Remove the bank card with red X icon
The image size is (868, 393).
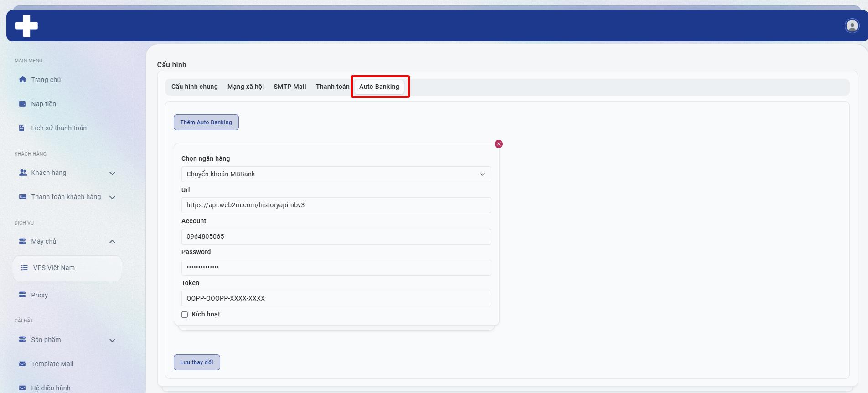[x=499, y=144]
